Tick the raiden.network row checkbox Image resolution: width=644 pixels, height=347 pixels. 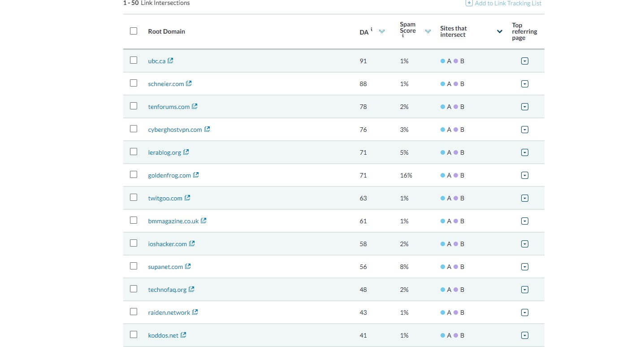tap(134, 312)
